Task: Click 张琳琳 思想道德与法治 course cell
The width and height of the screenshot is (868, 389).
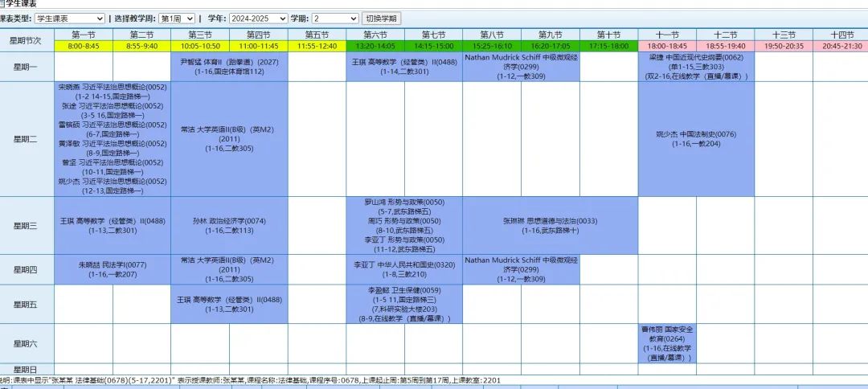Action: (x=550, y=225)
